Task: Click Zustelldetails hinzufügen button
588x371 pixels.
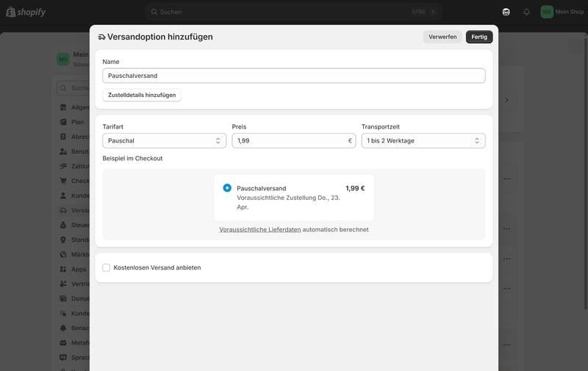Action: (142, 96)
